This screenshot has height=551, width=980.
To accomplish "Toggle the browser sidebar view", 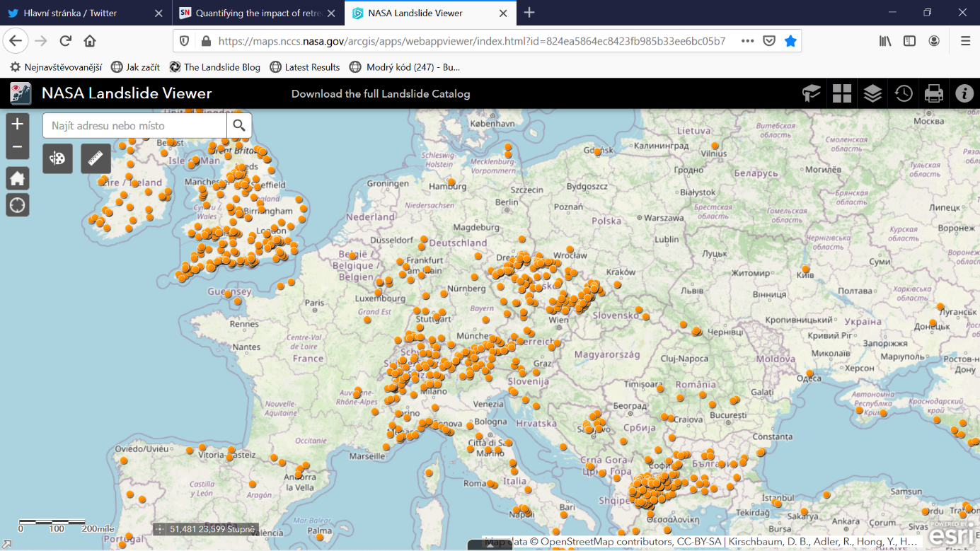I will click(x=909, y=41).
